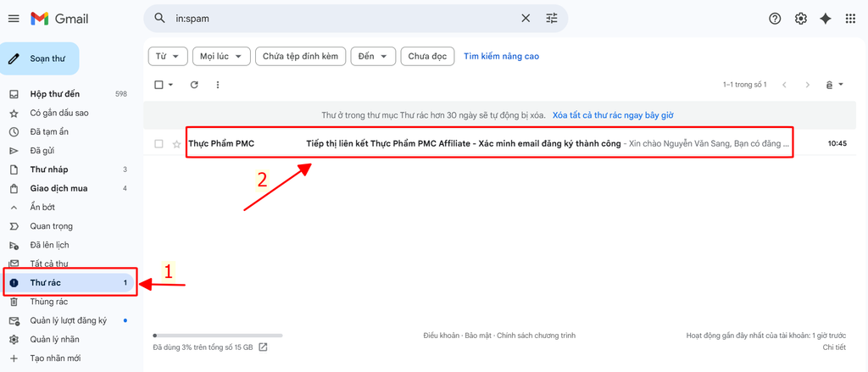Star the Thực Phẩm PMC email
The height and width of the screenshot is (372, 868).
[x=176, y=144]
